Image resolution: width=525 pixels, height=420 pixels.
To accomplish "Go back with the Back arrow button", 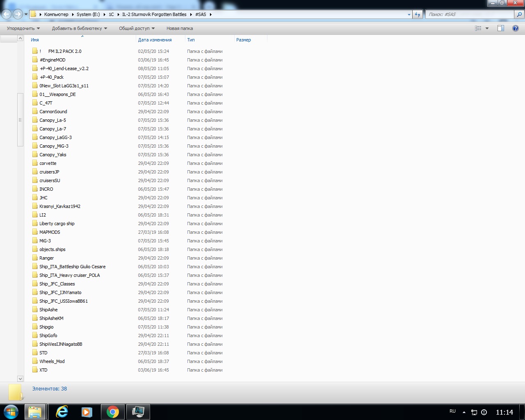I will point(7,14).
